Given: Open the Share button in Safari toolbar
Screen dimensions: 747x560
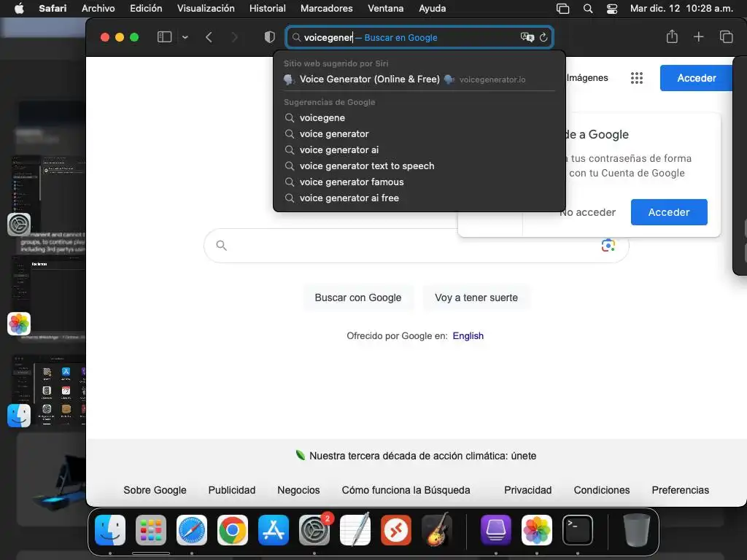Looking at the screenshot, I should pos(672,36).
